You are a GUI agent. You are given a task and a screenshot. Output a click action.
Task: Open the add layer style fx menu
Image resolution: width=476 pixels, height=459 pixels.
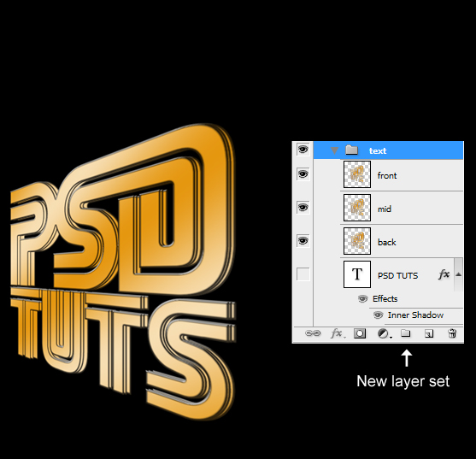338,333
